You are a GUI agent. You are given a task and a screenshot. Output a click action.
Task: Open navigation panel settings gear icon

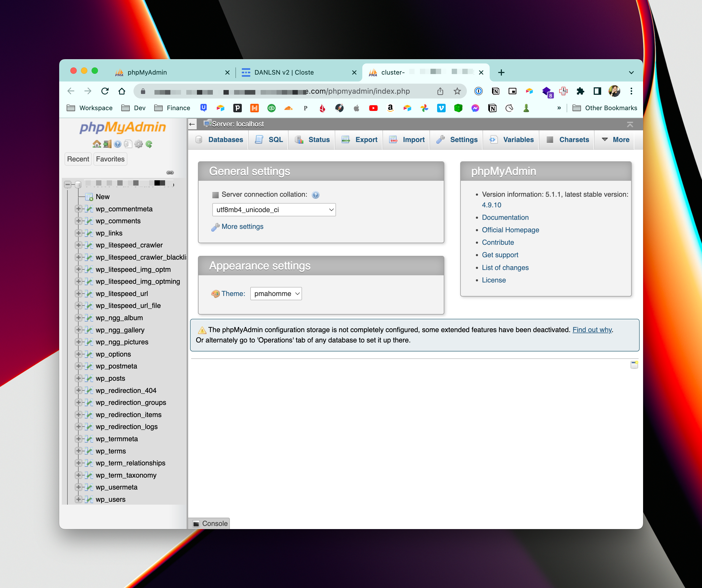[138, 144]
